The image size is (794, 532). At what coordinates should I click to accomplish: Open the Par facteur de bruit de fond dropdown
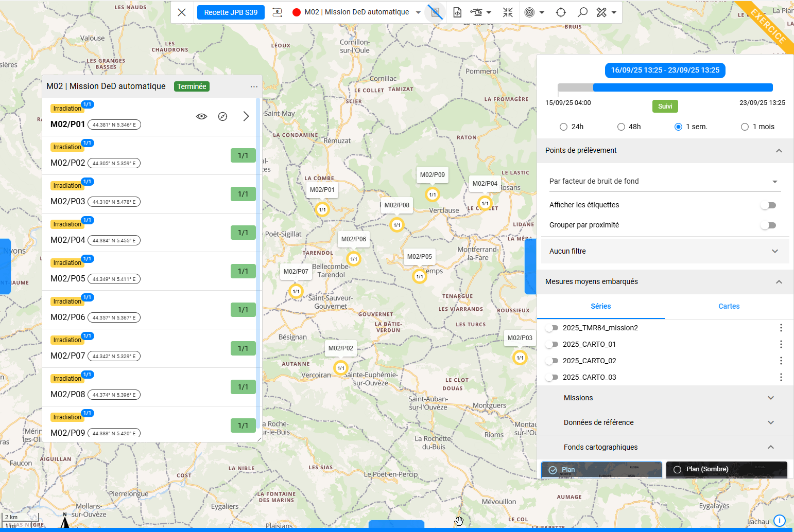click(x=664, y=181)
